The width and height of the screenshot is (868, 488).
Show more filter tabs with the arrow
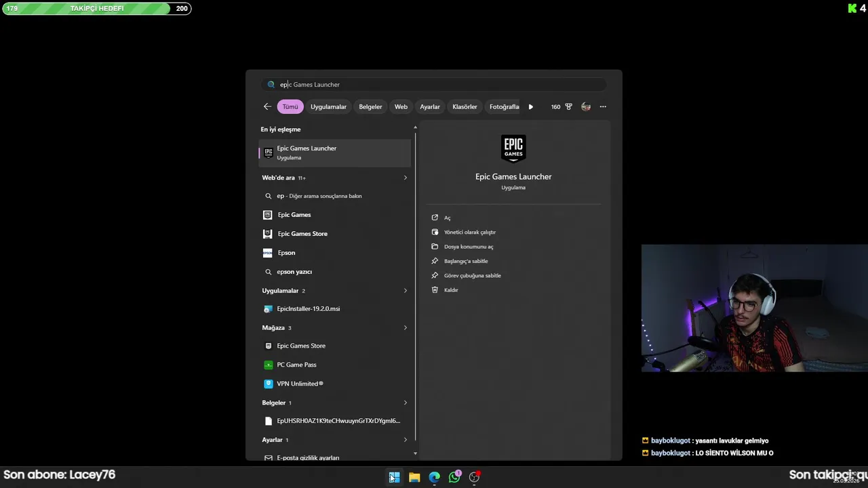[x=531, y=106]
